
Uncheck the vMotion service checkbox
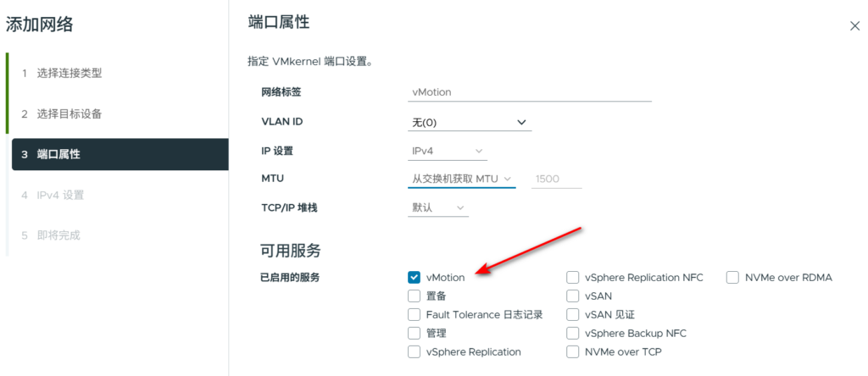[x=415, y=277]
